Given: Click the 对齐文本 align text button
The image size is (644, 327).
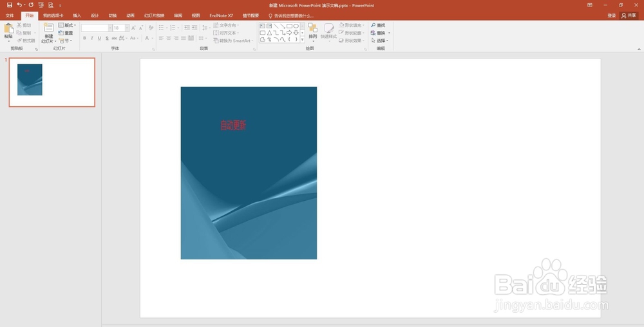Looking at the screenshot, I should coord(227,33).
